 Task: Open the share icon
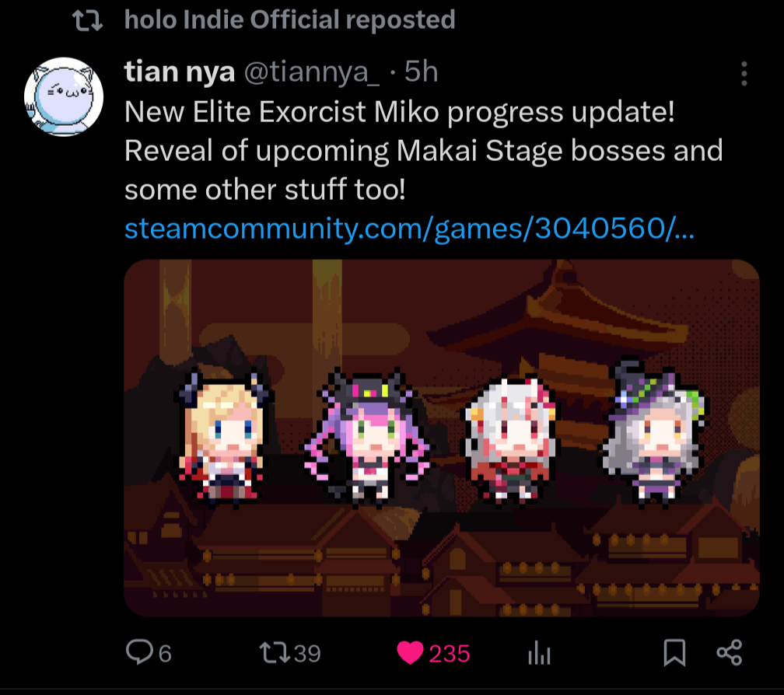pyautogui.click(x=730, y=652)
